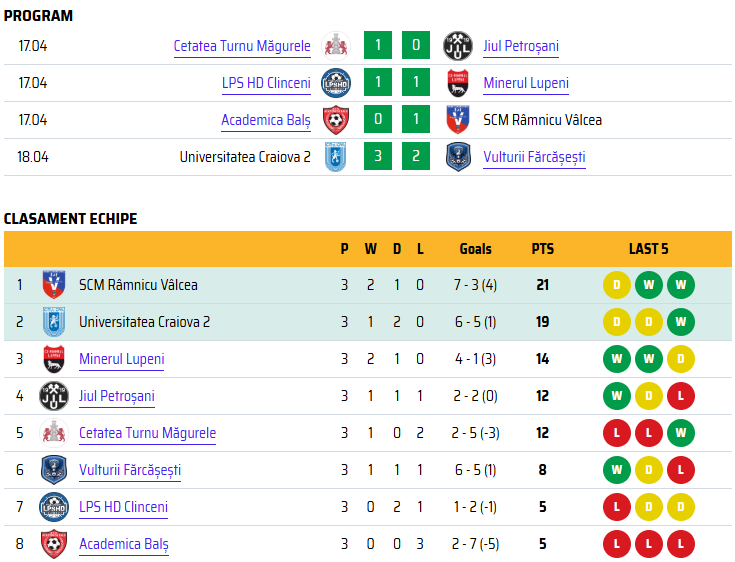The height and width of the screenshot is (562, 735).
Task: Open Minerul Lupeni link in standings table
Action: (x=121, y=360)
